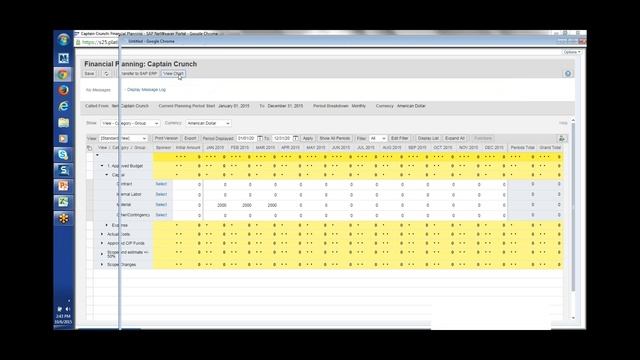
Task: Click the Initial Amount column header
Action: click(x=188, y=148)
